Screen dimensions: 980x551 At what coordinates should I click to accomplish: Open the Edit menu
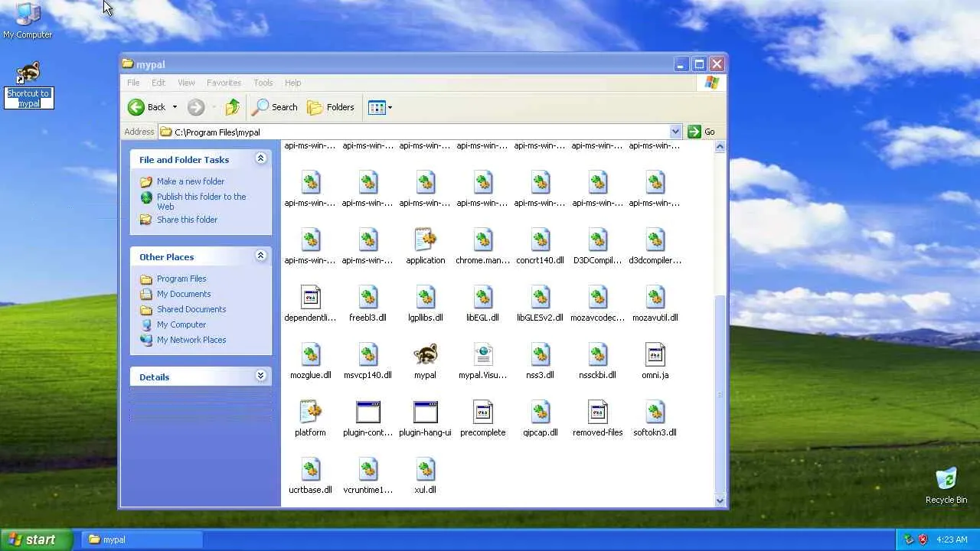(x=158, y=83)
